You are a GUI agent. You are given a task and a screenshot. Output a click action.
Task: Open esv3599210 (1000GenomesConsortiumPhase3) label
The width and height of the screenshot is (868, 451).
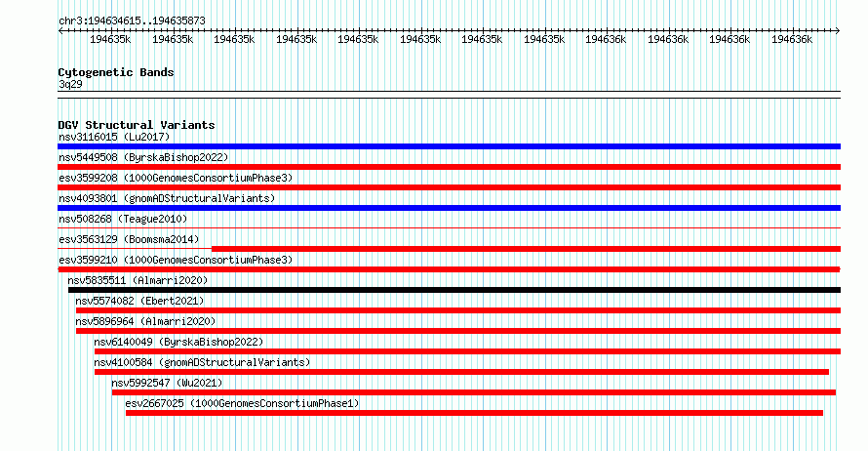point(176,260)
